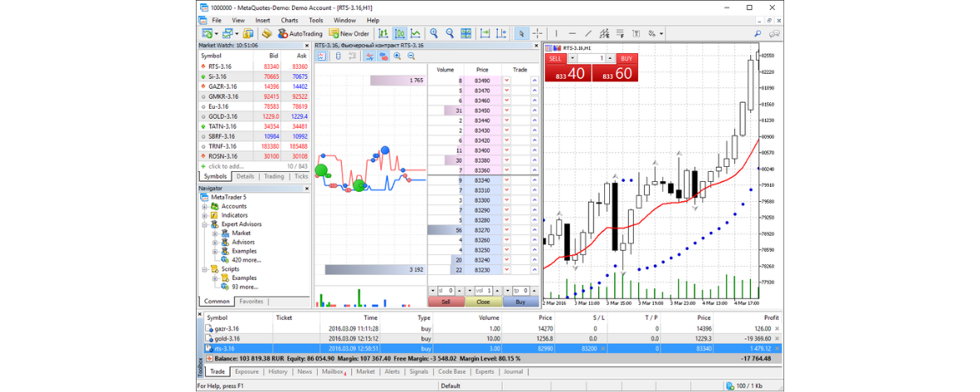This screenshot has height=392, width=980.
Task: Select the line chart icon
Action: click(x=415, y=33)
